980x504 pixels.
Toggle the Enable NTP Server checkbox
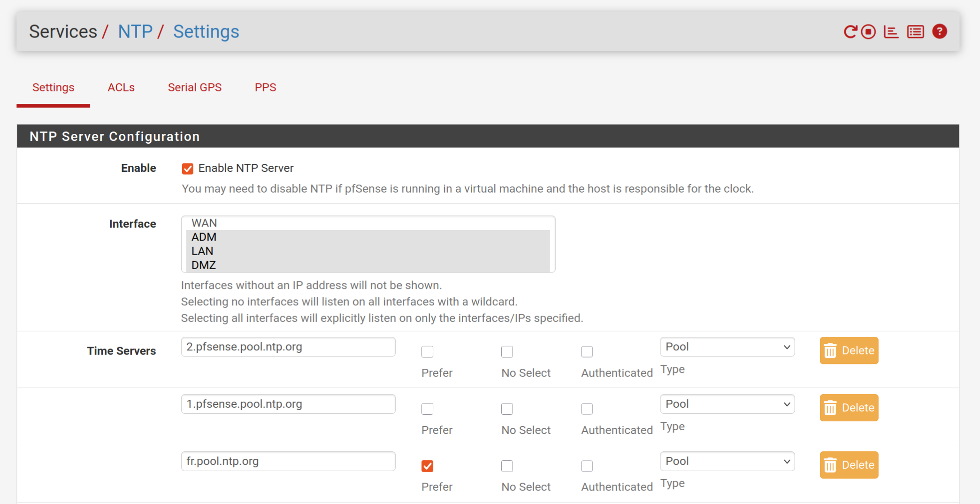pyautogui.click(x=188, y=169)
